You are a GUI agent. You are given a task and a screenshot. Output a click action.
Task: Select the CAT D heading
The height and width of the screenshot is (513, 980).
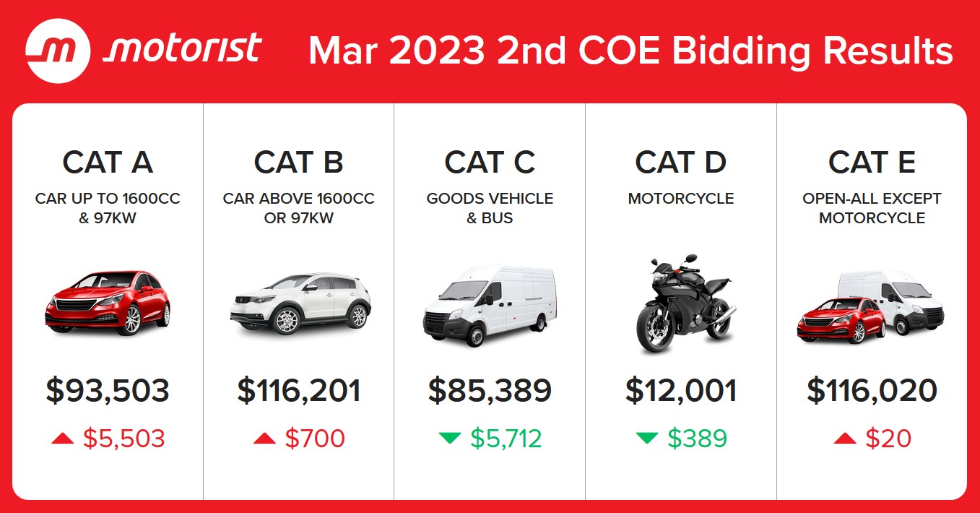[x=681, y=163]
